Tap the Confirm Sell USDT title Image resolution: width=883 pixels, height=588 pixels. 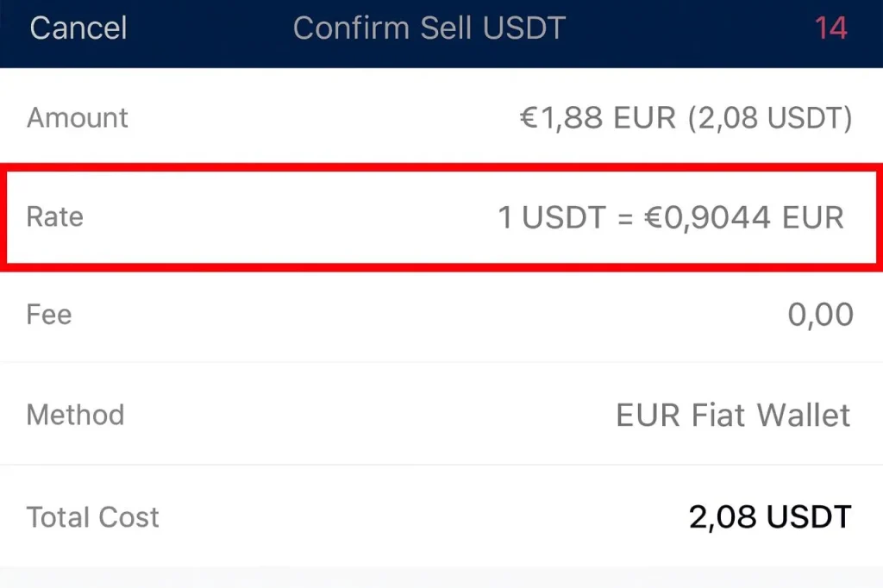click(429, 28)
